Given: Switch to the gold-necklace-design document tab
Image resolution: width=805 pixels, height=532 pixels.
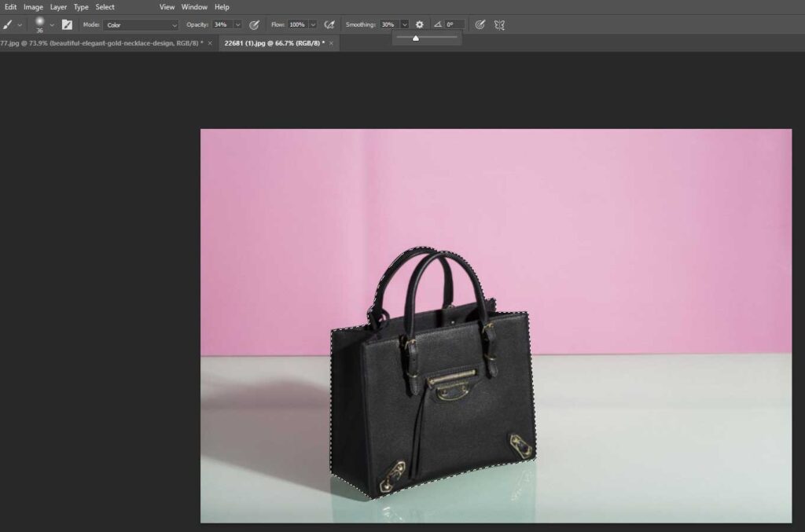Looking at the screenshot, I should click(101, 42).
